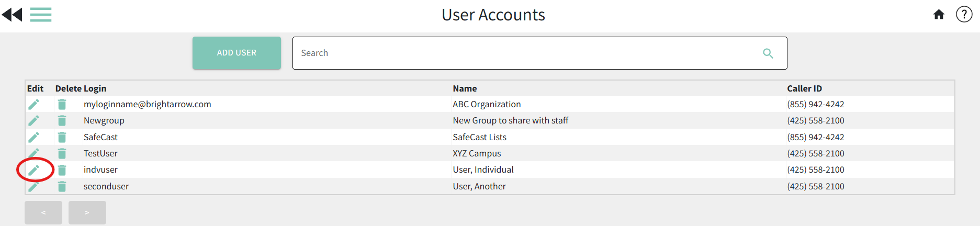Delete the indvuser account

tap(62, 170)
